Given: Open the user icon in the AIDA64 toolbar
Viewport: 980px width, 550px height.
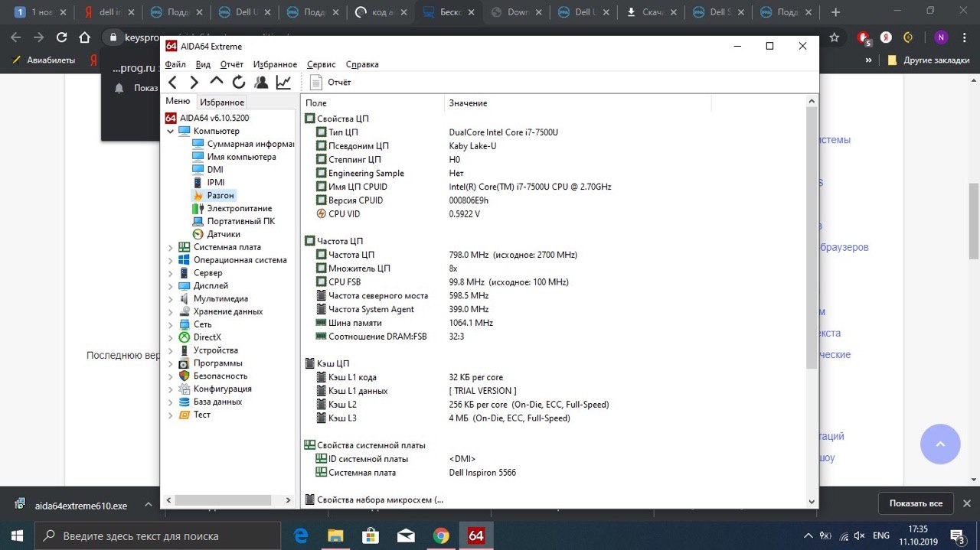Looking at the screenshot, I should [x=261, y=82].
